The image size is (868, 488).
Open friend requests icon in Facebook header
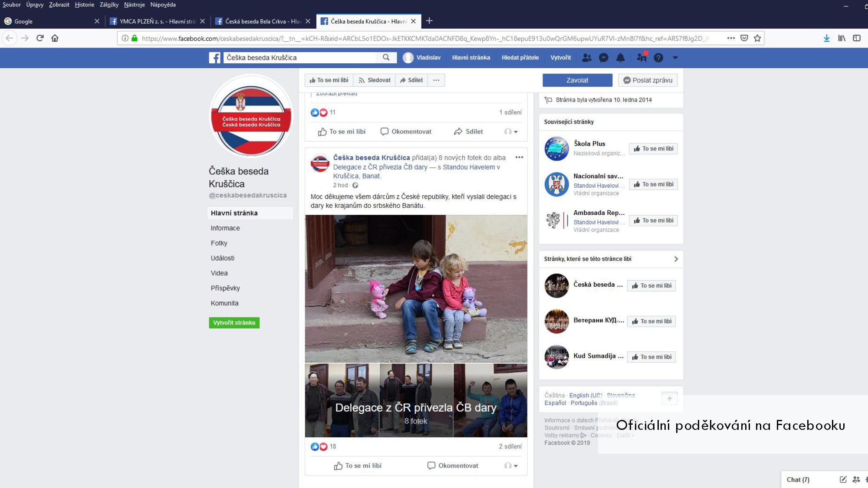coord(586,58)
